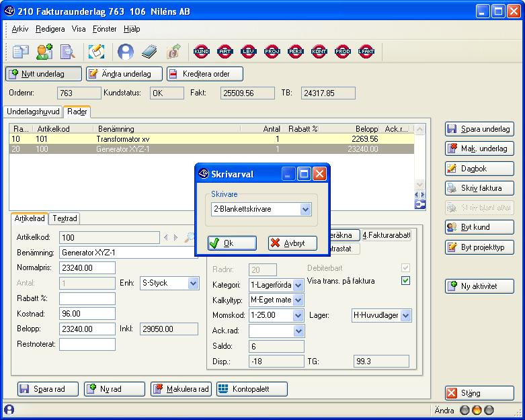The image size is (525, 420).
Task: Confirm printer choice with Ok button
Action: pyautogui.click(x=232, y=243)
